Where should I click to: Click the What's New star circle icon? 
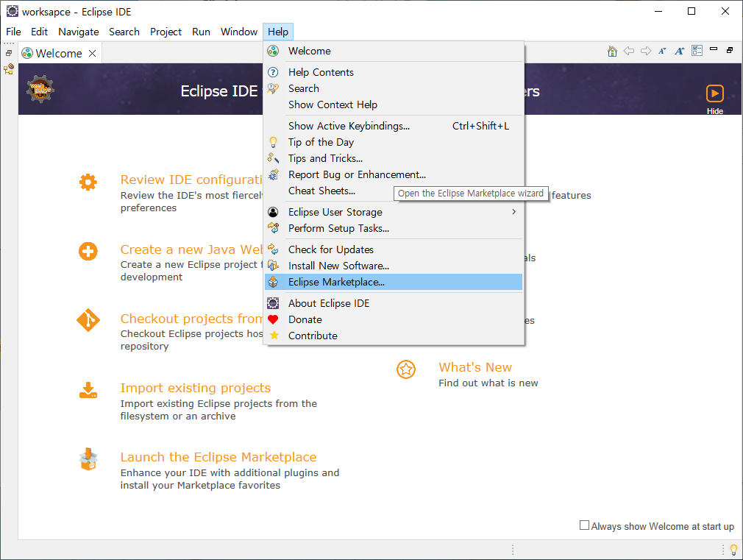[406, 369]
